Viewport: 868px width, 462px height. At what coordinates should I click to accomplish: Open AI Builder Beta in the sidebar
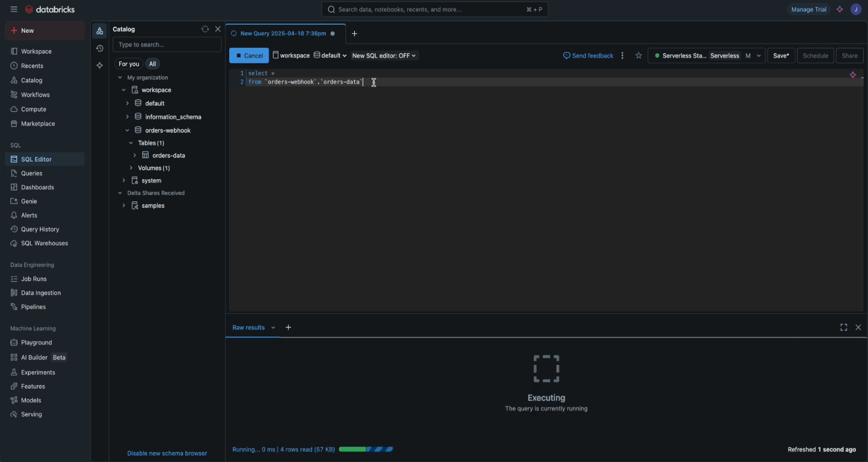45,357
